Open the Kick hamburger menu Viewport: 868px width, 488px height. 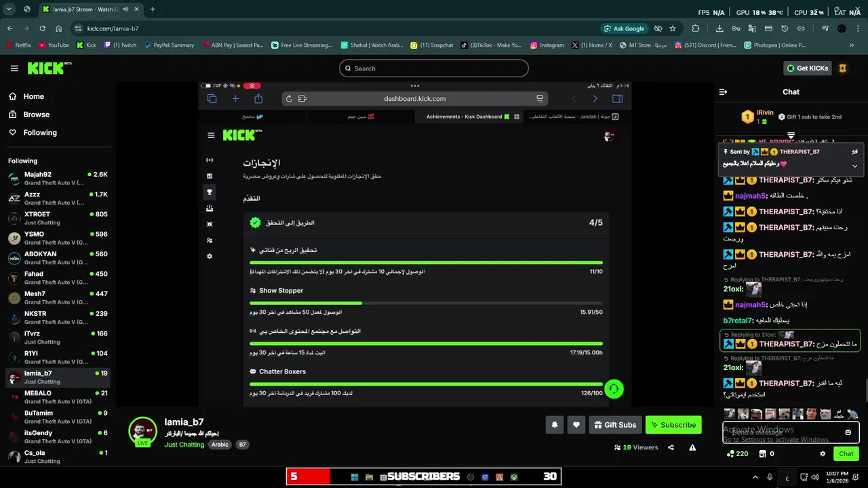[14, 68]
